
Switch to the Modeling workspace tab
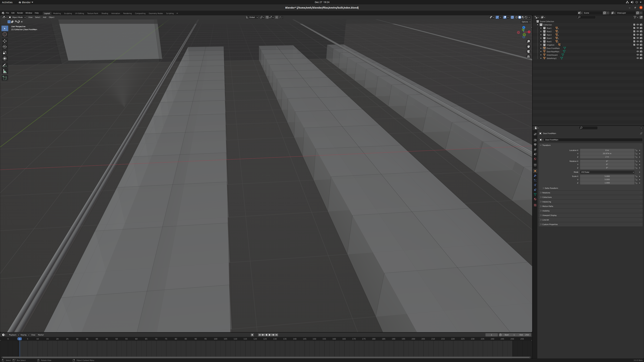pos(57,13)
